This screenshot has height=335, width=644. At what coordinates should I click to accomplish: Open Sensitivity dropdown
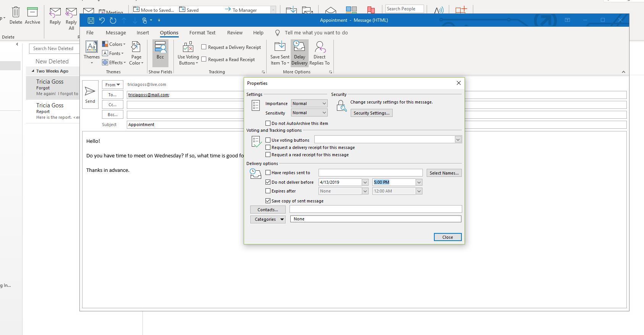click(309, 113)
